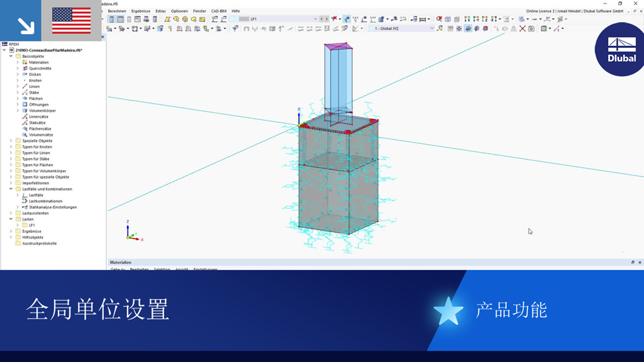644x362 pixels.
Task: Collapse the Basisobjekte folder
Action: (x=11, y=56)
